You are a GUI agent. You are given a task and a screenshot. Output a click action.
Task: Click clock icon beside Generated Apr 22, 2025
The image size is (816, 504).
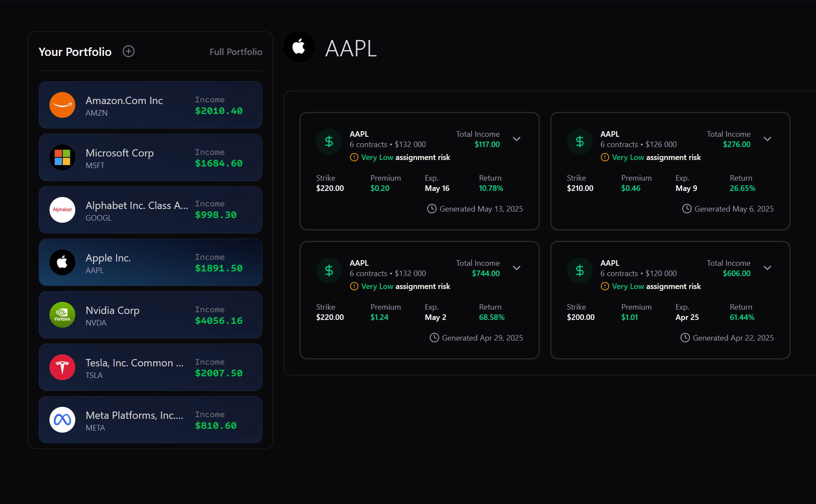(x=685, y=338)
